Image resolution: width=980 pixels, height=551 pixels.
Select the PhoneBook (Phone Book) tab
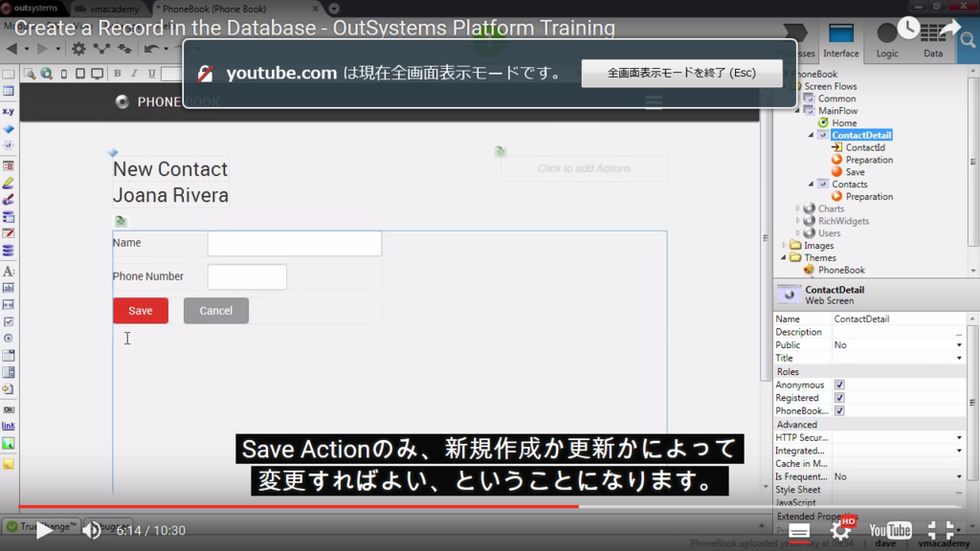tap(236, 9)
